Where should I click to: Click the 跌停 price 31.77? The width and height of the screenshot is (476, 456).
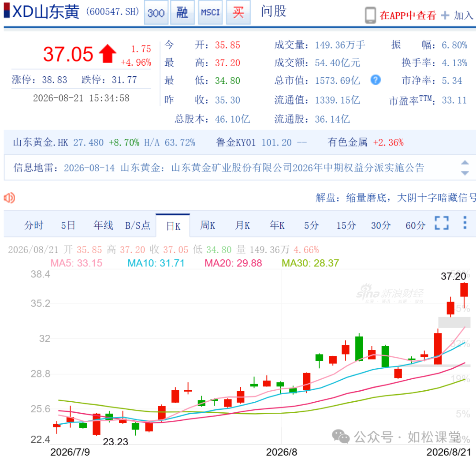pyautogui.click(x=124, y=79)
